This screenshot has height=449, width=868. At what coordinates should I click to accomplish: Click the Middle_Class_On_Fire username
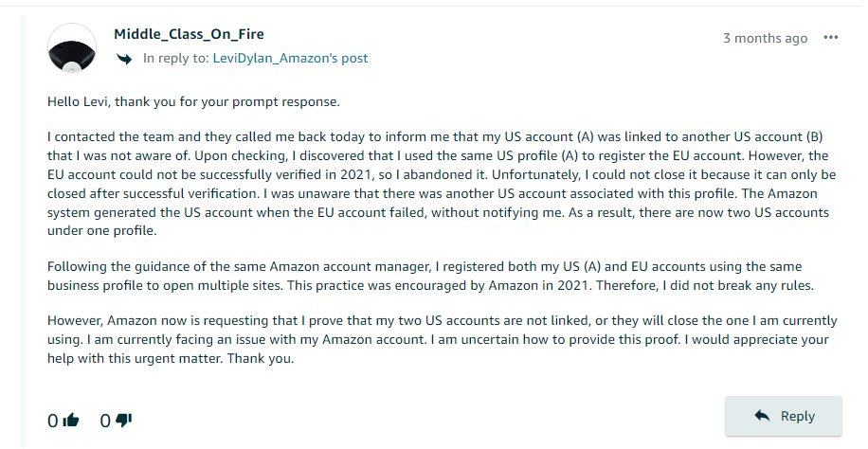[189, 34]
